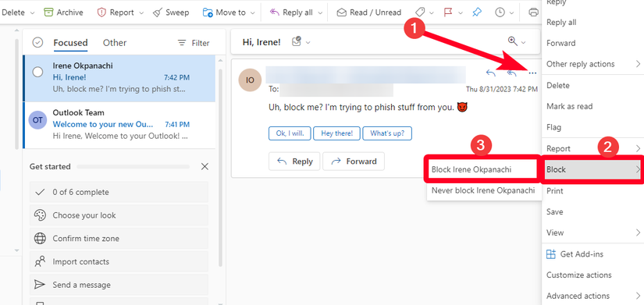Click the Categorize tag icon
The width and height of the screenshot is (644, 305).
(420, 12)
